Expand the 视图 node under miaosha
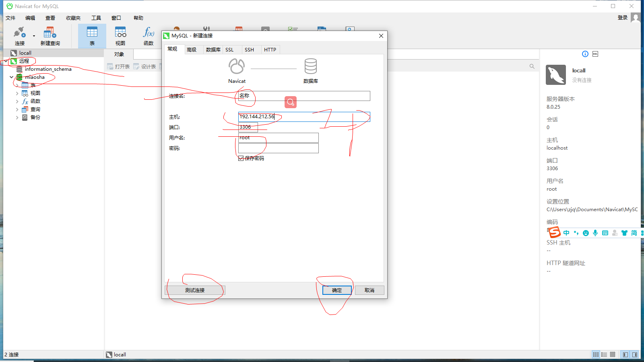This screenshot has width=644, height=362. click(x=17, y=93)
